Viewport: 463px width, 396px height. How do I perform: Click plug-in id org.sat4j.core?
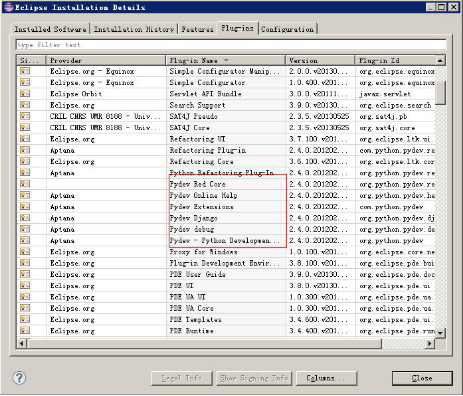coord(387,128)
